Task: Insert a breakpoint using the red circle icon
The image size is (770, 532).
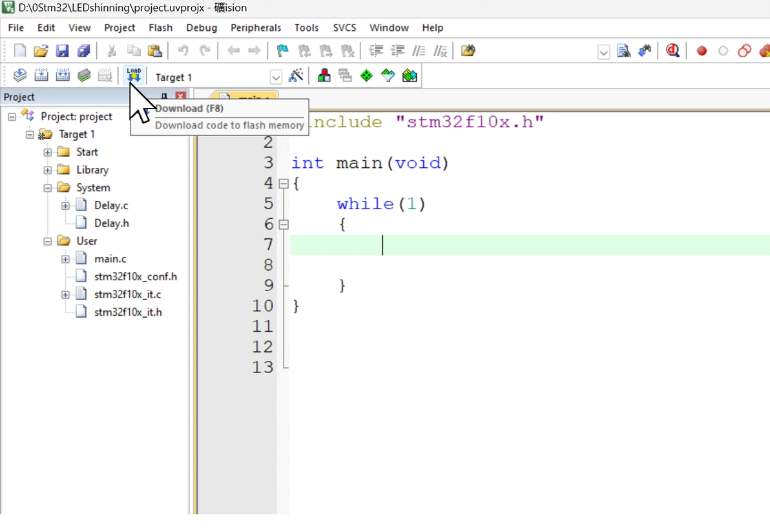Action: [x=702, y=50]
